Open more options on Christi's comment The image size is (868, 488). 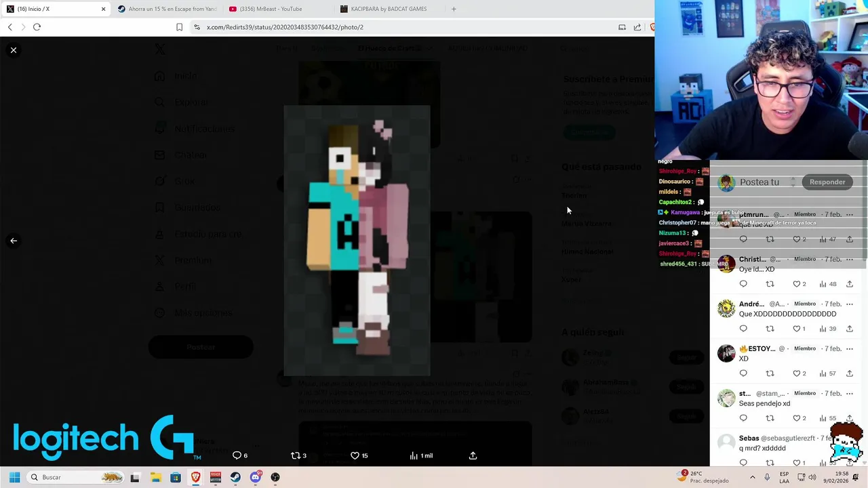[850, 259]
